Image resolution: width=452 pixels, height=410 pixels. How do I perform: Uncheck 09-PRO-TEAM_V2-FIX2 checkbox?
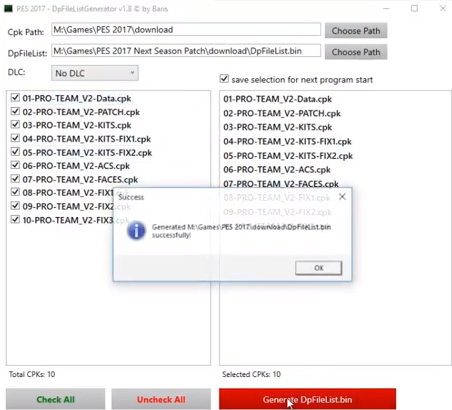[15, 206]
